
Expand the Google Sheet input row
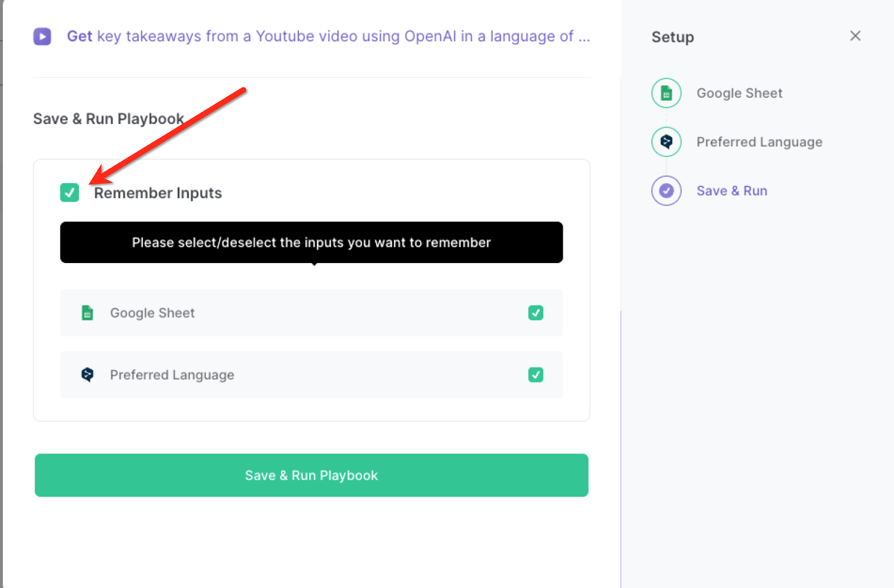click(311, 313)
